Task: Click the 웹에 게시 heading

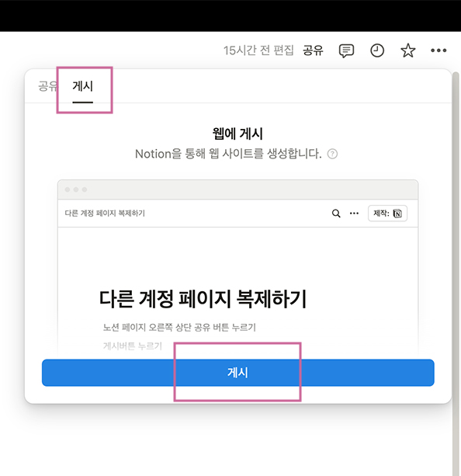Action: pyautogui.click(x=237, y=134)
